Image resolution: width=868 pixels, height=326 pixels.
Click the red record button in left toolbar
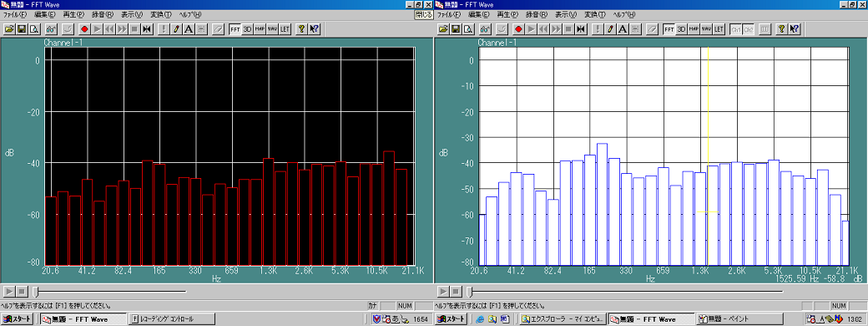click(84, 28)
